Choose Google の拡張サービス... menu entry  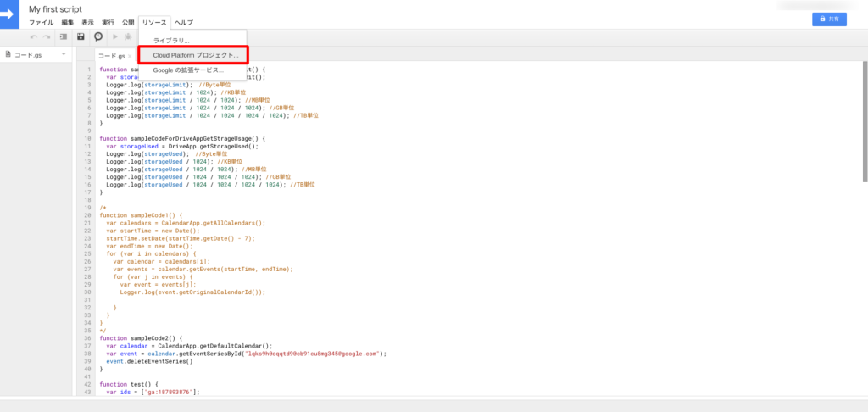point(192,70)
